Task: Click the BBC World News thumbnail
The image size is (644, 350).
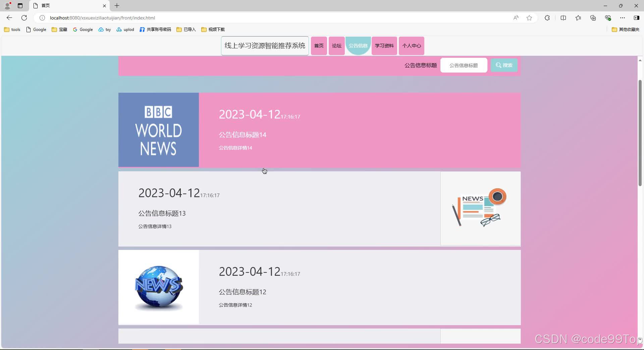Action: (x=158, y=130)
